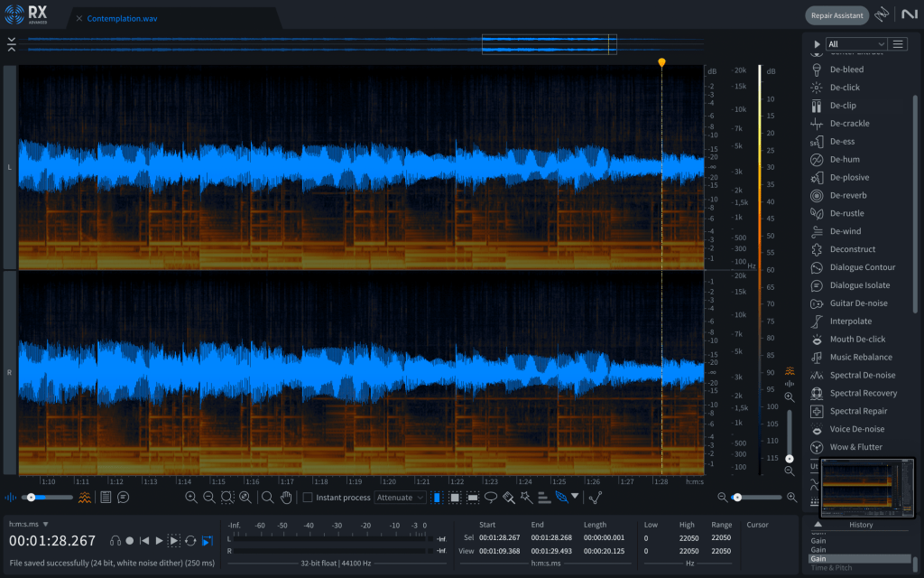The width and height of the screenshot is (924, 578).
Task: Open the Spectral Repair module
Action: (858, 411)
